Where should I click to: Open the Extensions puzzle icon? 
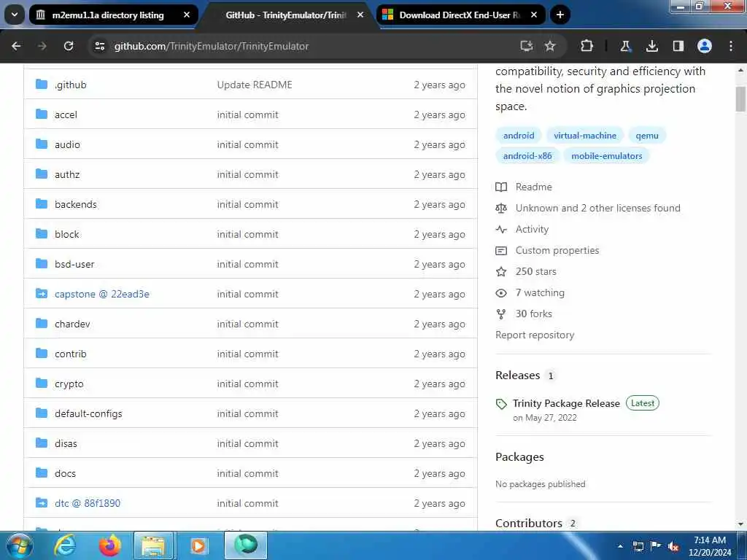tap(587, 46)
